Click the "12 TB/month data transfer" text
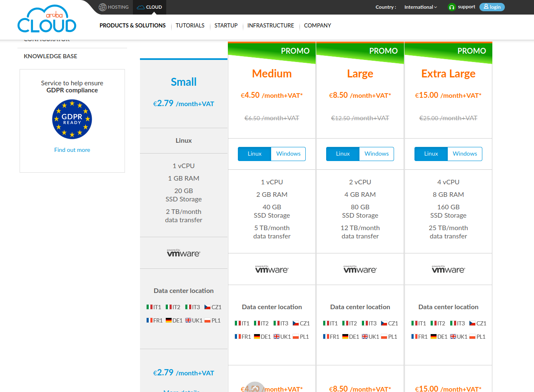Image resolution: width=534 pixels, height=392 pixels. (360, 232)
